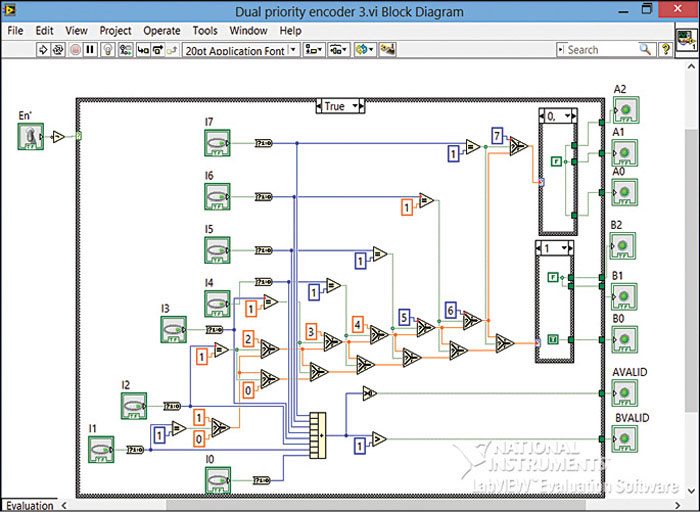
Task: Click in the Search input field
Action: point(600,49)
